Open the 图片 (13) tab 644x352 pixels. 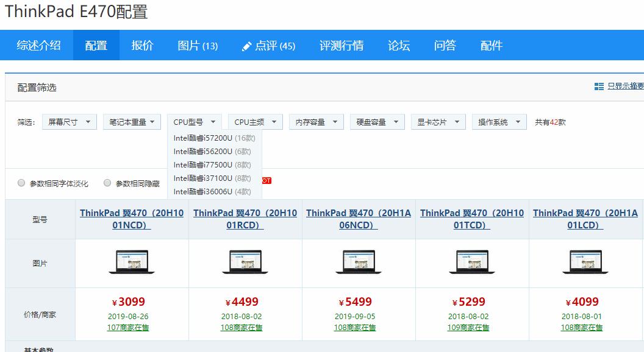tap(196, 45)
